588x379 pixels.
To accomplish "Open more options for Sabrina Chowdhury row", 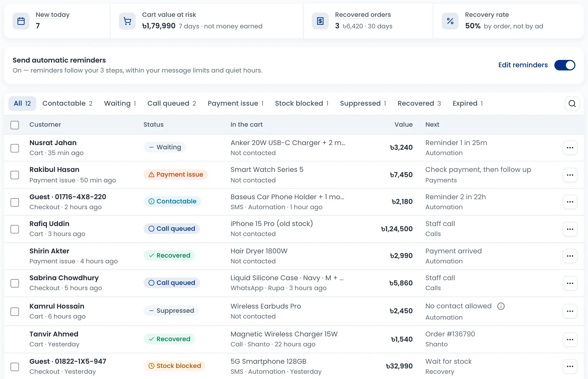I will tap(570, 283).
